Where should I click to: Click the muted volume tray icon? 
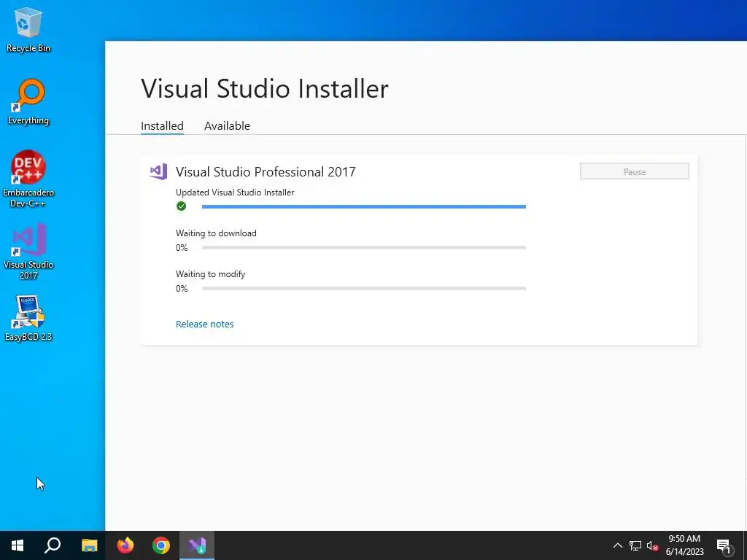pos(652,545)
